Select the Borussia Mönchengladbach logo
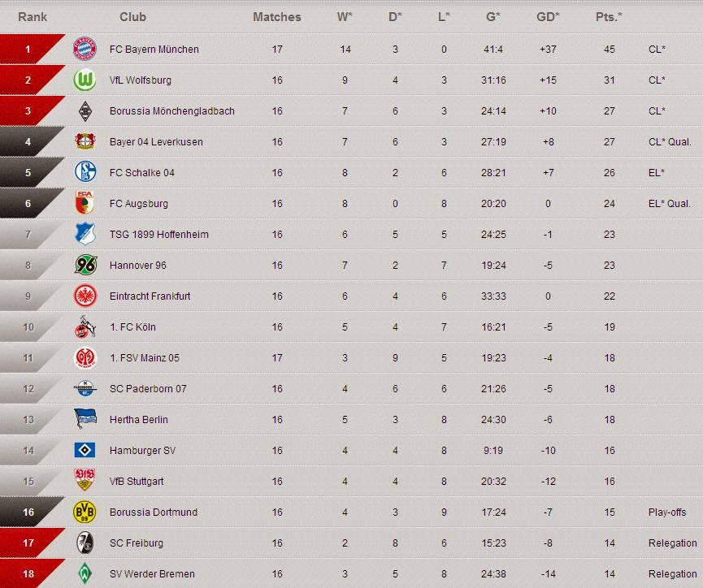The image size is (703, 588). coord(85,111)
